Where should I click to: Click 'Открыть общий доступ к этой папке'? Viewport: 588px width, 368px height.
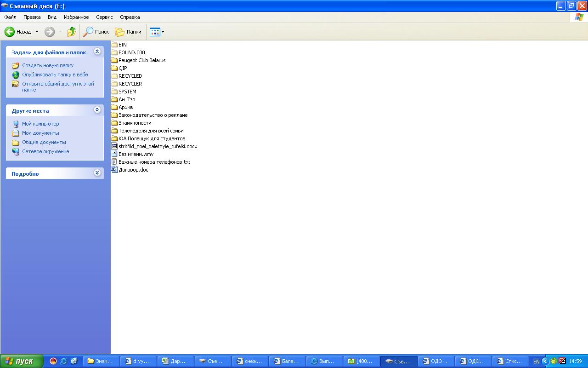click(58, 86)
